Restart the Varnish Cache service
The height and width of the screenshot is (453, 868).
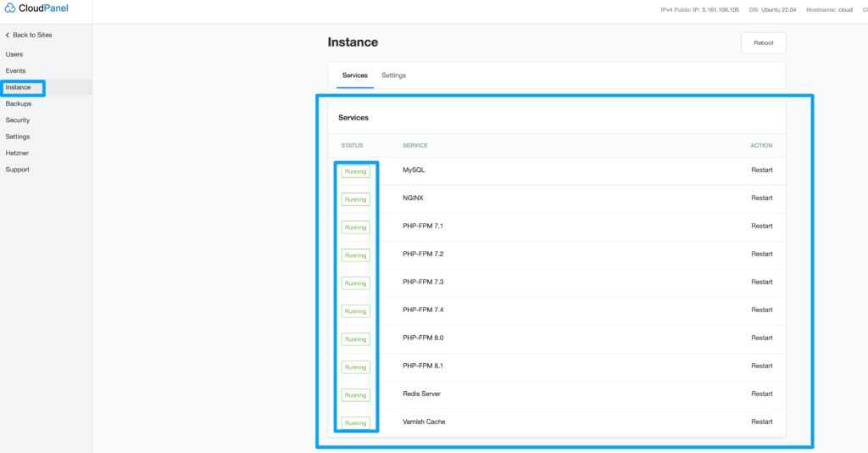point(762,422)
